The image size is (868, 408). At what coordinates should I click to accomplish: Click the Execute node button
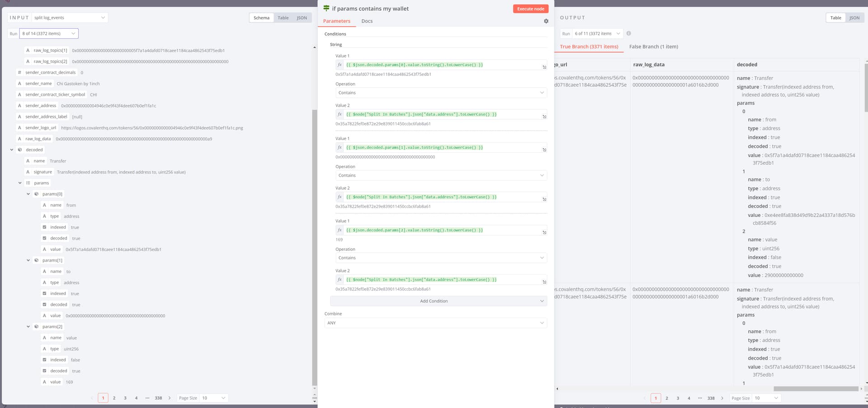pos(530,9)
